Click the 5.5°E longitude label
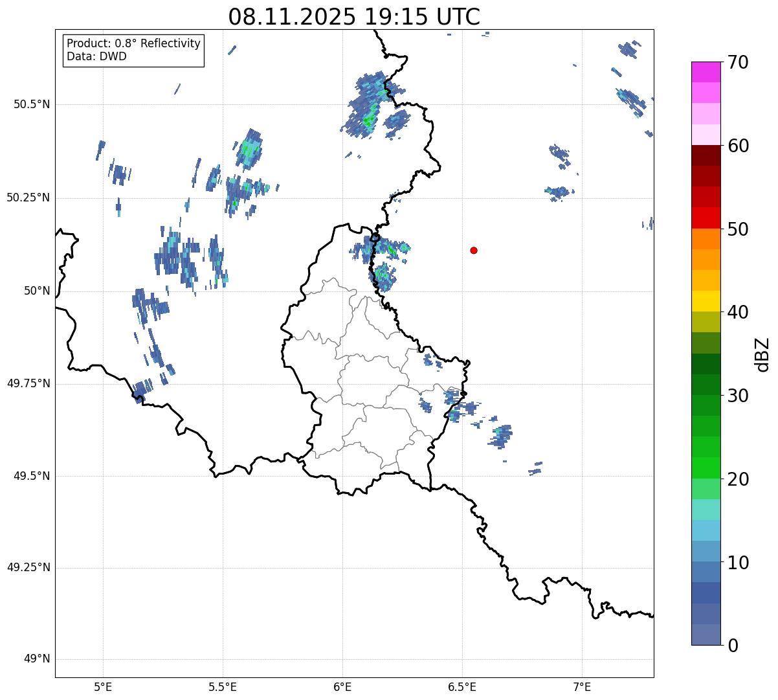Image resolution: width=778 pixels, height=700 pixels. (223, 686)
